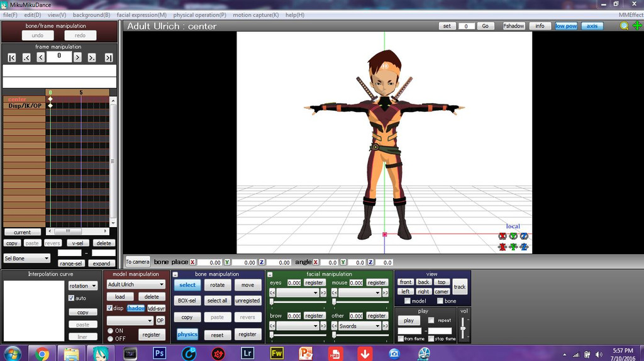Collapse the bone manipulation panel
Image resolution: width=644 pixels, height=361 pixels.
pos(175,274)
